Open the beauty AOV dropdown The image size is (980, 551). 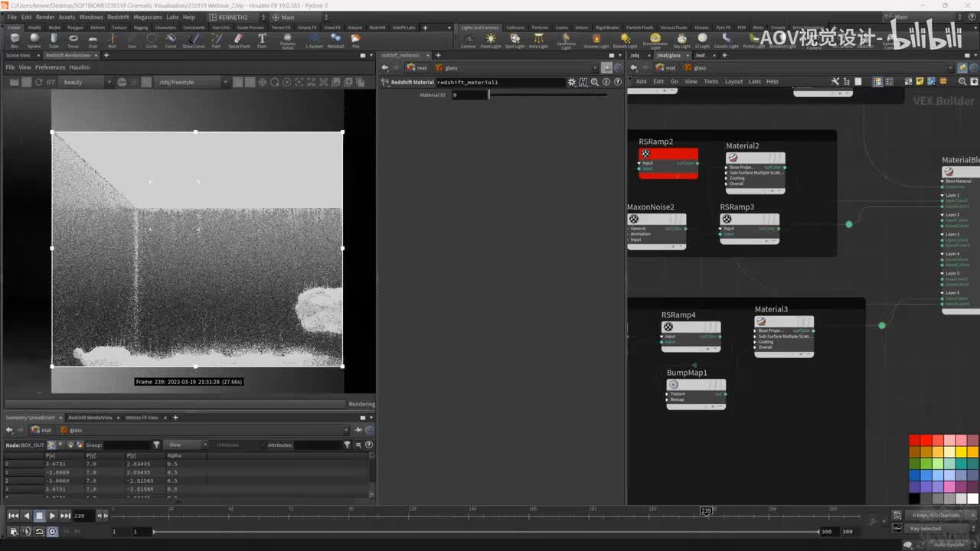pos(87,82)
